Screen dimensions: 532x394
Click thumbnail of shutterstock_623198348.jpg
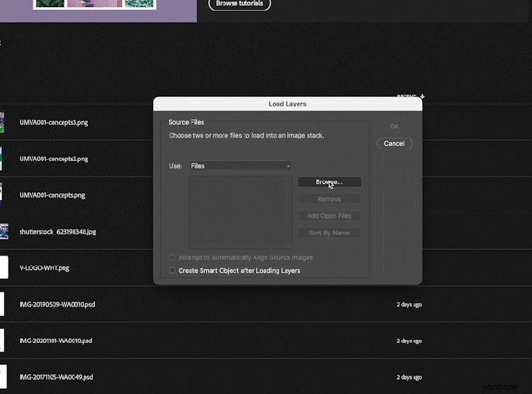click(x=4, y=231)
